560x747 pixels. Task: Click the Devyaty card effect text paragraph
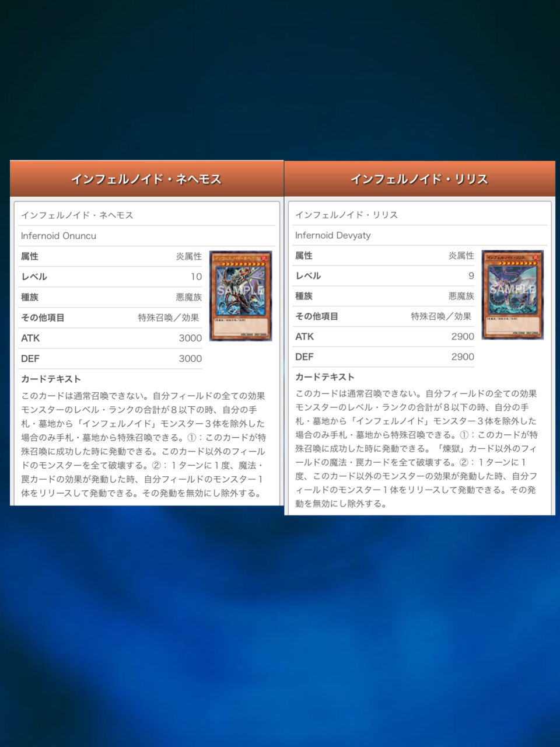click(x=416, y=448)
